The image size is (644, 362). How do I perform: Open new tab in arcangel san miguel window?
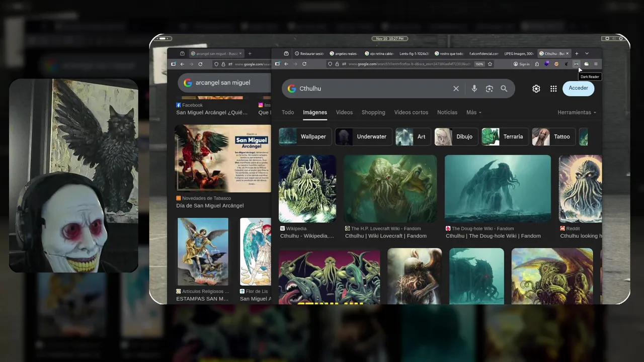pos(250,53)
